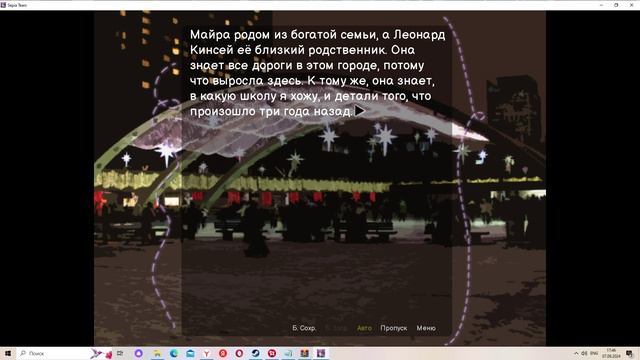Open Steam from the taskbar
Image resolution: width=640 pixels, height=360 pixels.
(256, 353)
